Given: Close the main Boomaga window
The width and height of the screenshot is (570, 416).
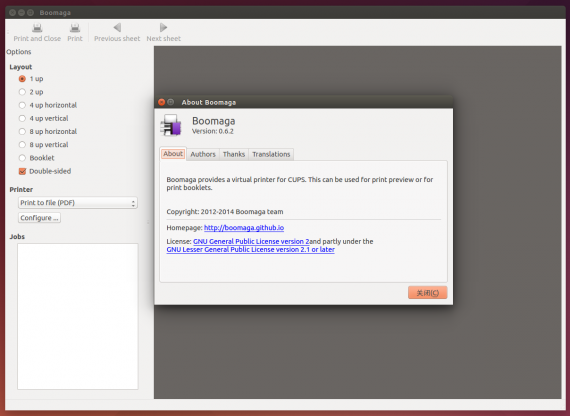Looking at the screenshot, I should pyautogui.click(x=12, y=12).
